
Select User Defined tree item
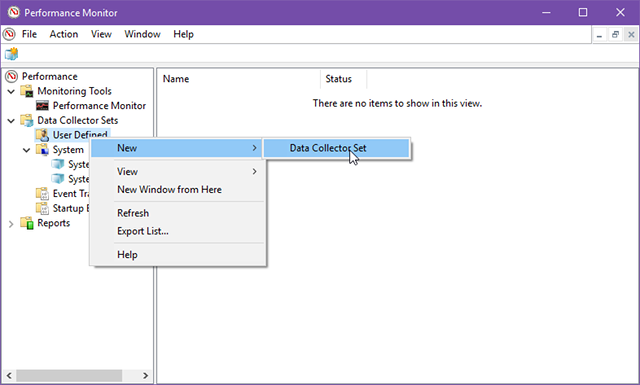(80, 135)
